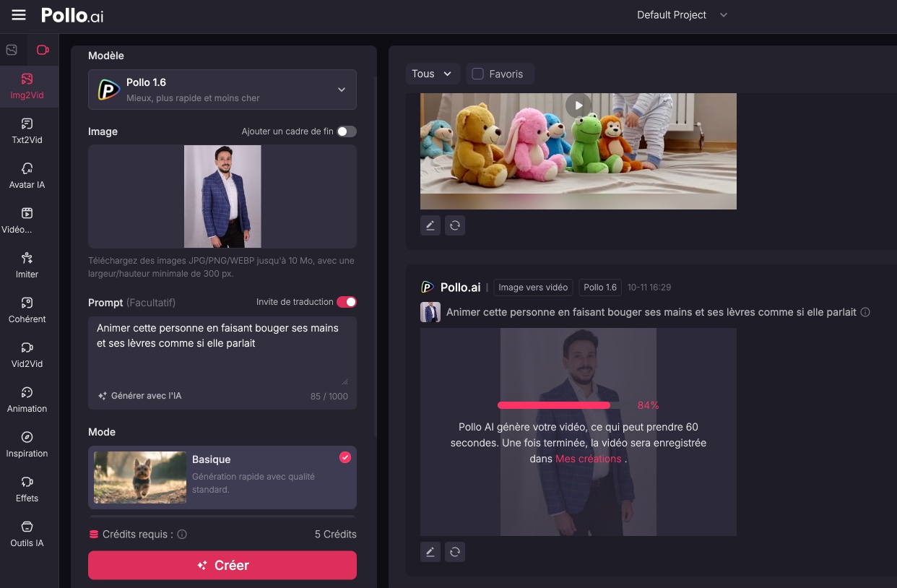Click the Créer button

point(222,565)
